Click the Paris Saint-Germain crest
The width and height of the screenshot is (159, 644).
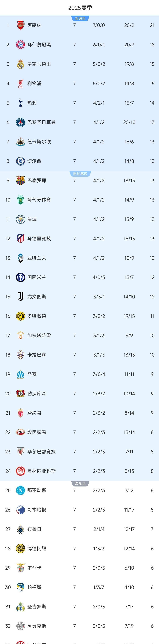coord(20,122)
